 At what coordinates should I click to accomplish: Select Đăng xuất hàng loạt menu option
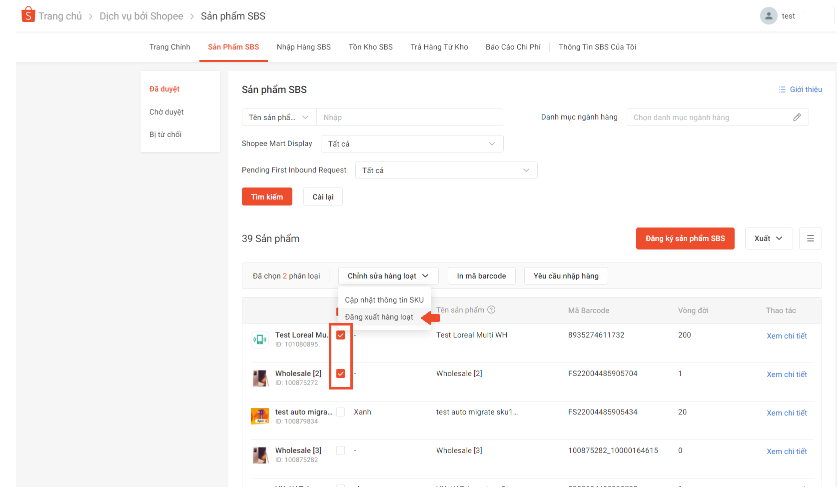(x=379, y=317)
